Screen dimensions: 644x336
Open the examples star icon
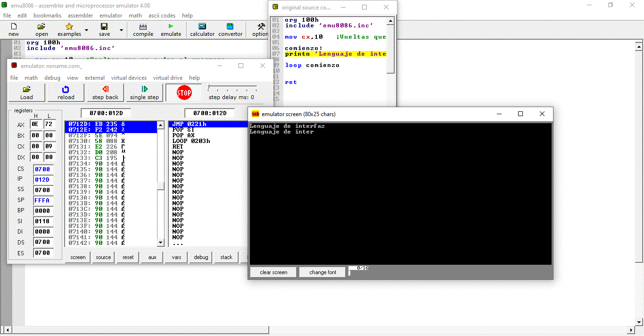click(x=69, y=30)
